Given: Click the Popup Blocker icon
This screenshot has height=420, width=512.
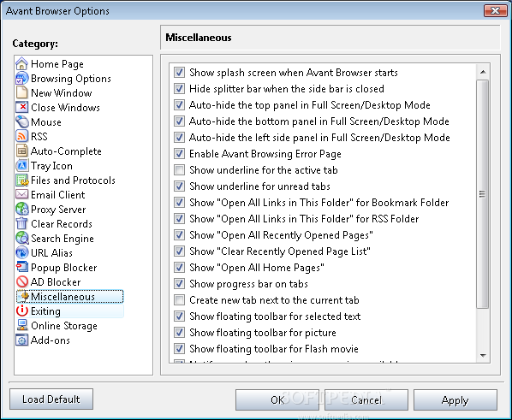Looking at the screenshot, I should click(x=22, y=267).
